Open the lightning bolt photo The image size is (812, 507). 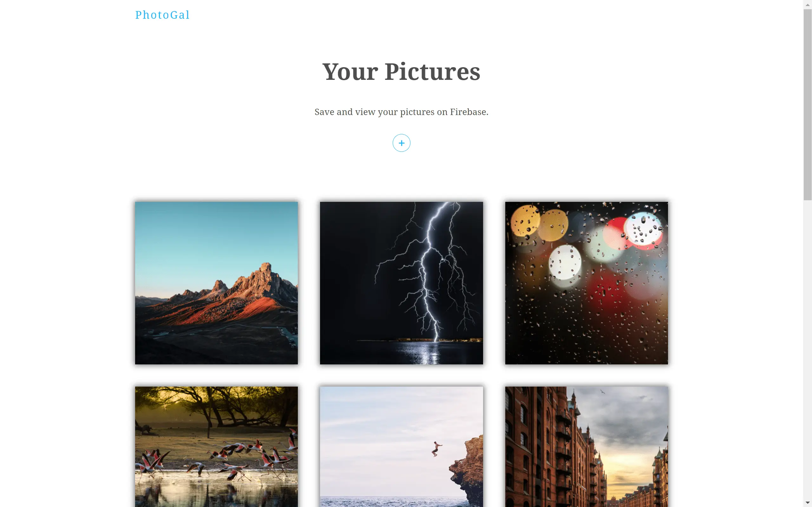pyautogui.click(x=401, y=283)
